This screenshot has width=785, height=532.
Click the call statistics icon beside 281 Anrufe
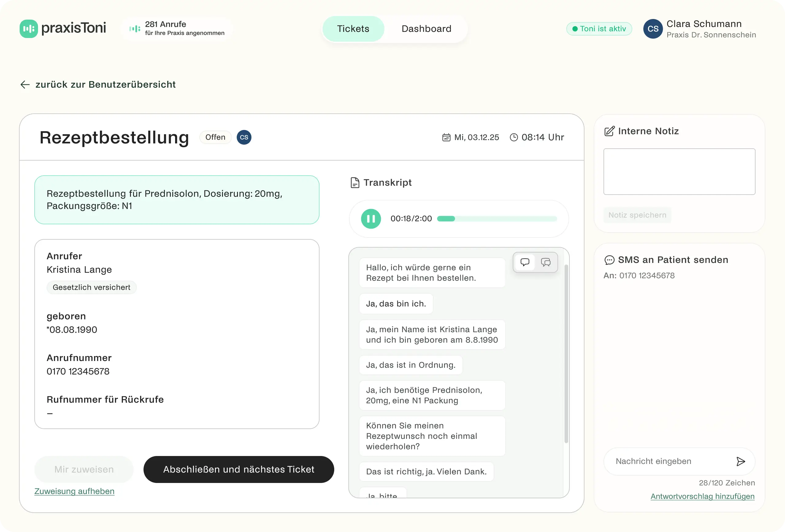[134, 29]
